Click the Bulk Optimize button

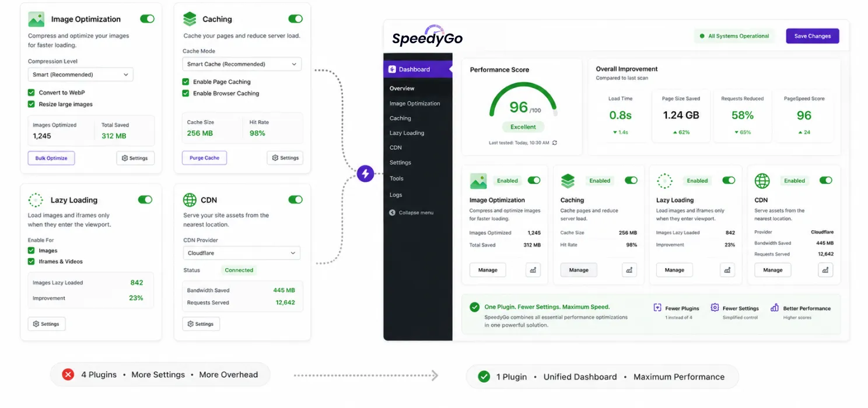(51, 158)
